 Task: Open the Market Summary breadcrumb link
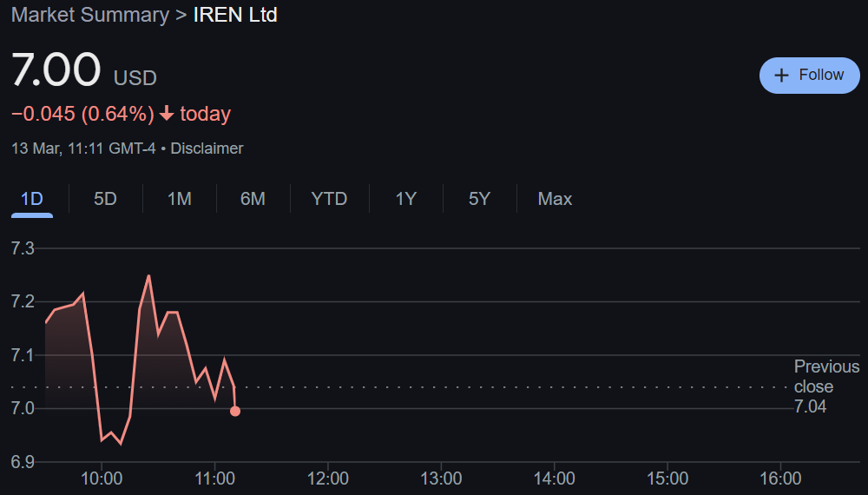90,15
